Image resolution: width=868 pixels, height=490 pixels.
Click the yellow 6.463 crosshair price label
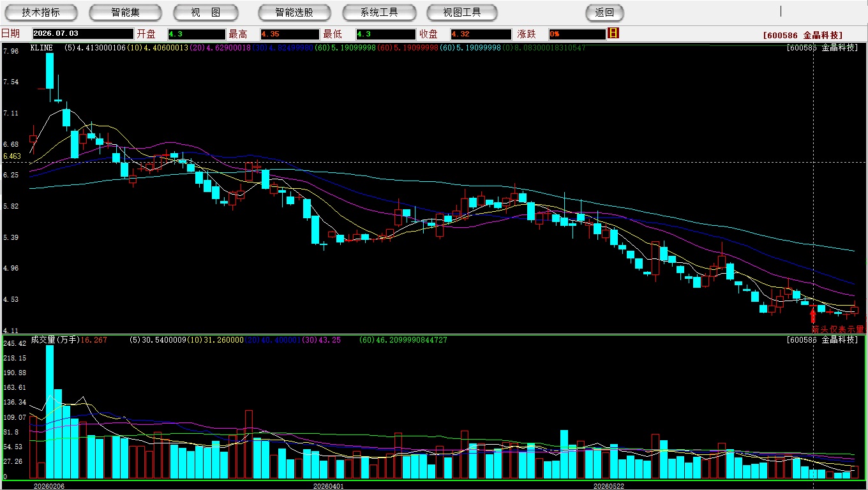[x=12, y=156]
